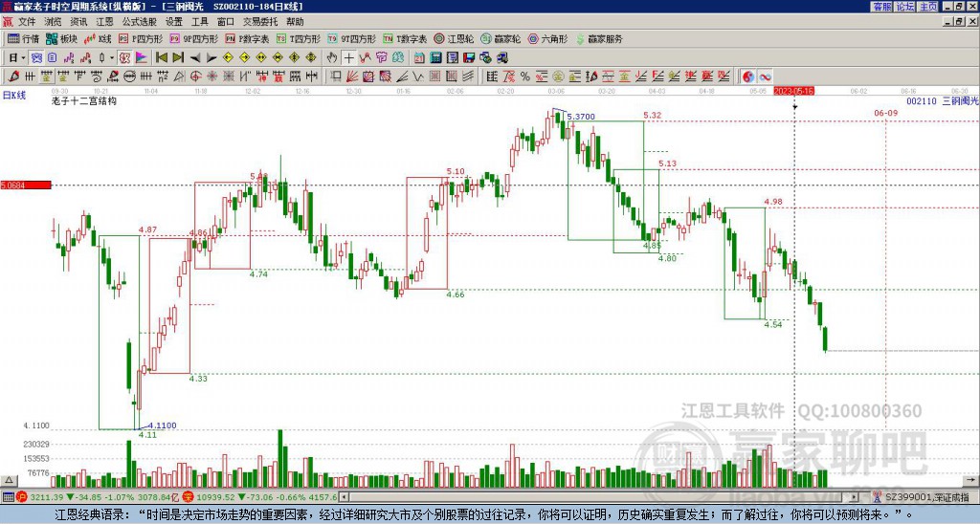Screen dimensions: 980x524
Task: Open the 窗口 menu
Action: (226, 22)
